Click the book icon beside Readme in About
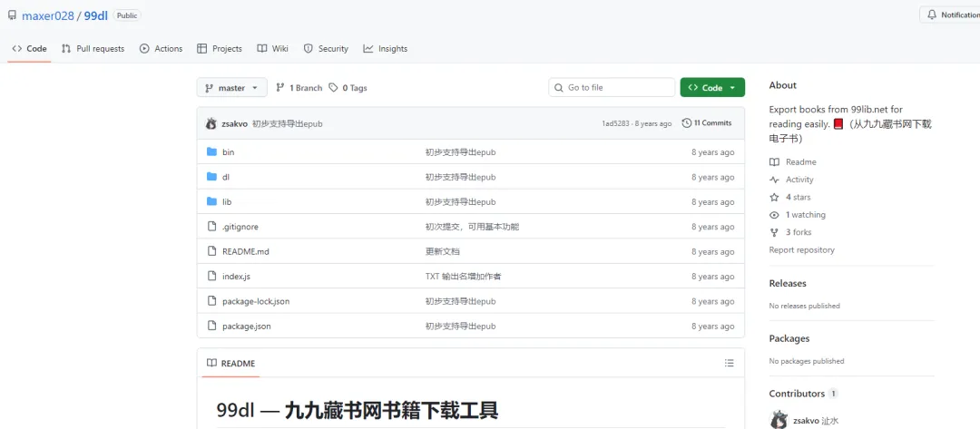 (x=774, y=162)
